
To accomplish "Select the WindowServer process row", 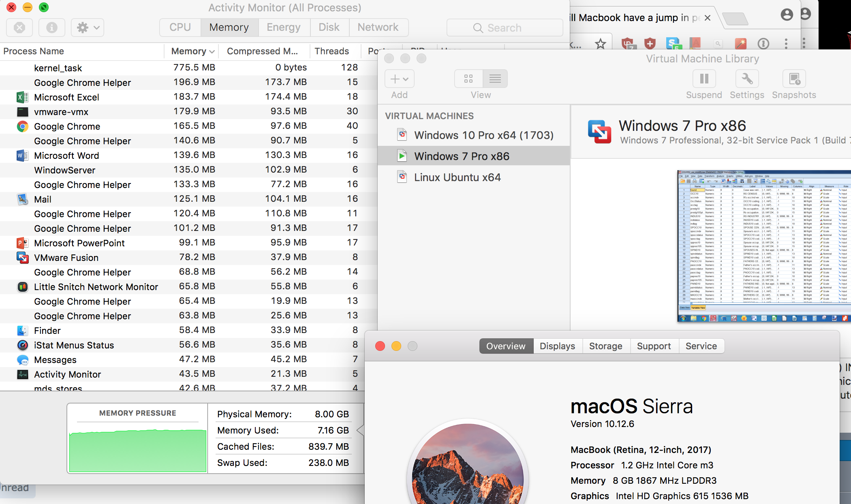I will (x=188, y=170).
